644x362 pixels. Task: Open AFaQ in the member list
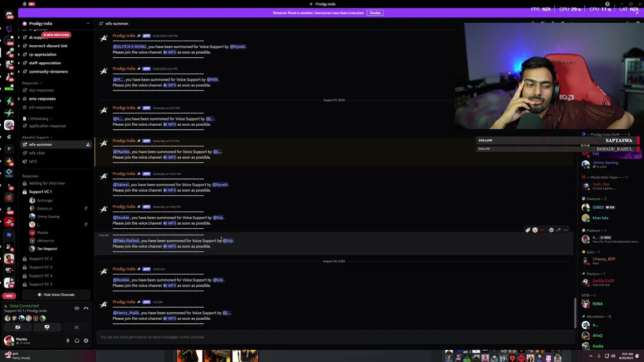(597, 335)
